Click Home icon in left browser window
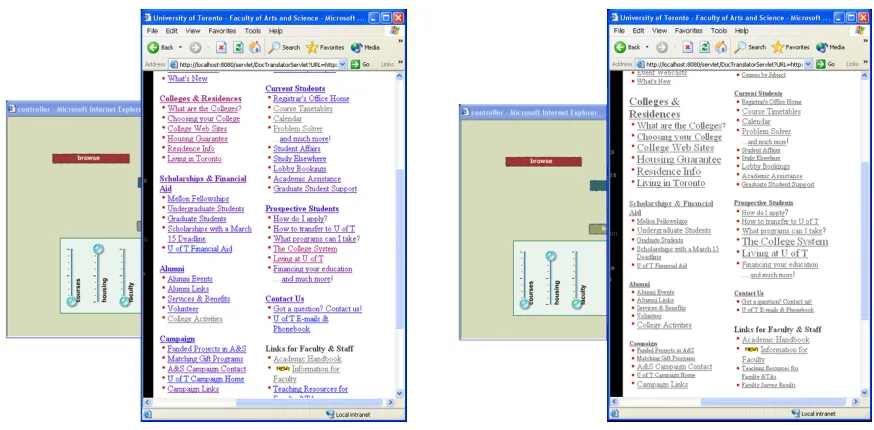The image size is (874, 430). pyautogui.click(x=255, y=47)
